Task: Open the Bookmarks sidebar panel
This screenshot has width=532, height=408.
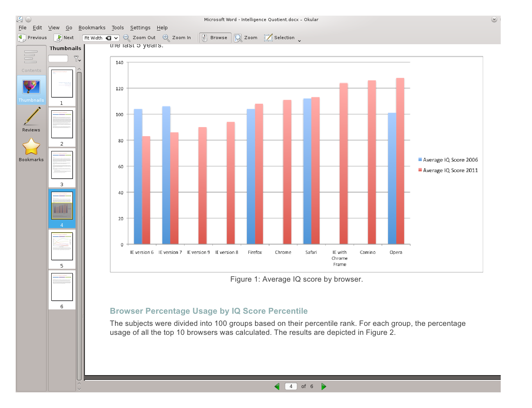Action: pyautogui.click(x=31, y=149)
